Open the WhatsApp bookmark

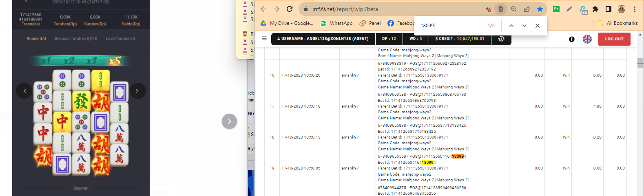[x=336, y=23]
